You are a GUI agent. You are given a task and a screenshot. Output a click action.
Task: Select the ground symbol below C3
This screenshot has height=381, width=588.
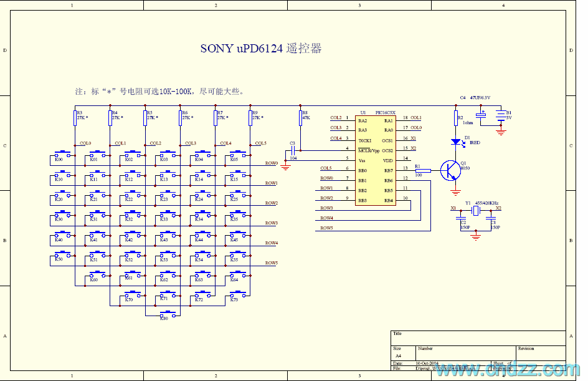pos(286,167)
